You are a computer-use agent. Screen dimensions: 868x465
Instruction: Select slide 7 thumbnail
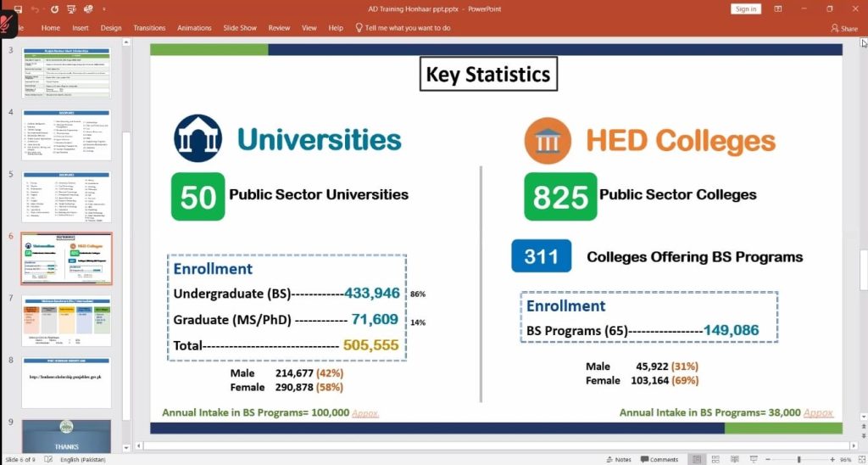[66, 321]
